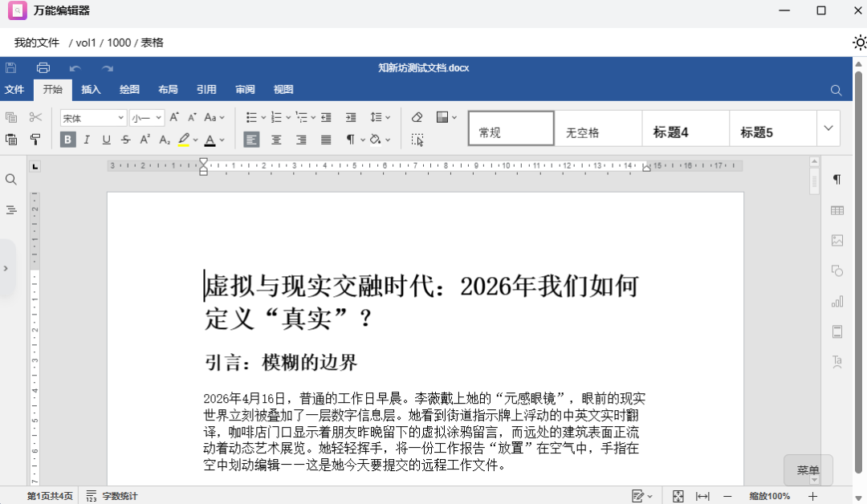The image size is (867, 504).
Task: Open the paragraph shading paint bucket
Action: click(376, 140)
